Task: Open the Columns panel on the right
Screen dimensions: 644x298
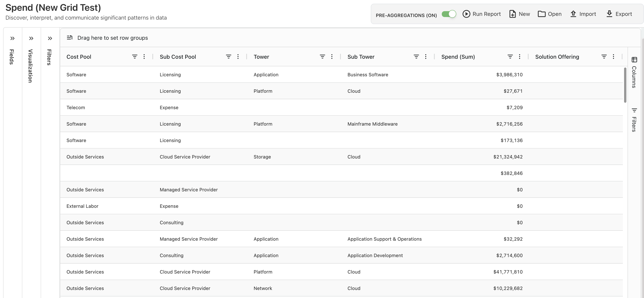Action: click(634, 60)
